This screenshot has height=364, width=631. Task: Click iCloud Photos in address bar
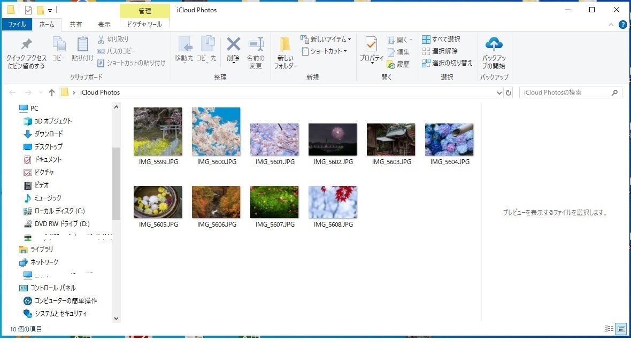click(x=100, y=92)
